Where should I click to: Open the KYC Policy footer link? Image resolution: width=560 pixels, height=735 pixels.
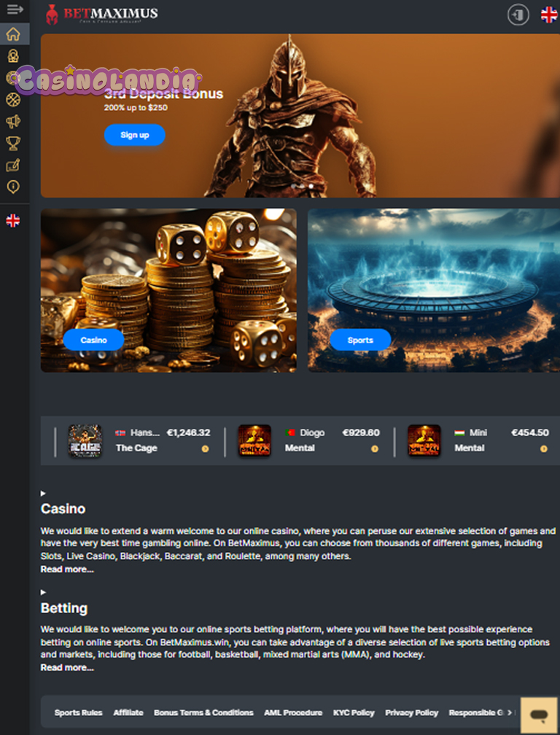[x=354, y=712]
